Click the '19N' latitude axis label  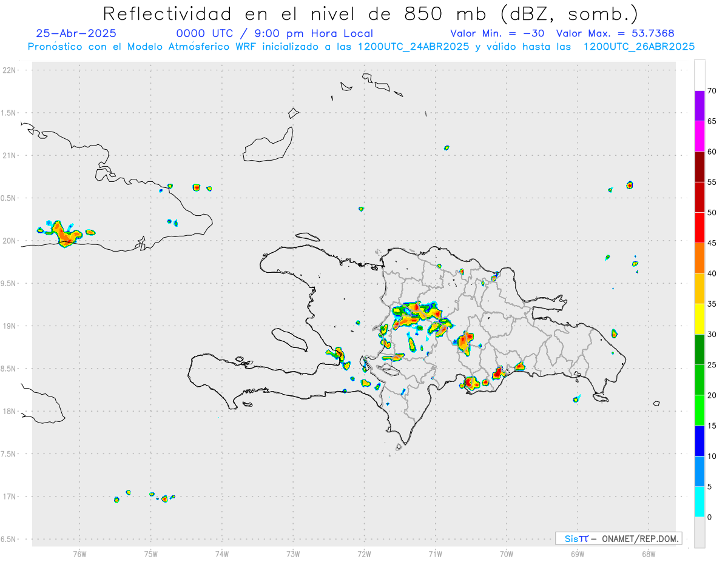10,326
